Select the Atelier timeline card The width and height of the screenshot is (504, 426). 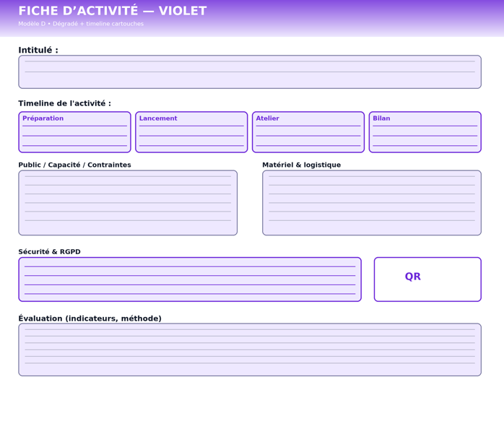(308, 132)
